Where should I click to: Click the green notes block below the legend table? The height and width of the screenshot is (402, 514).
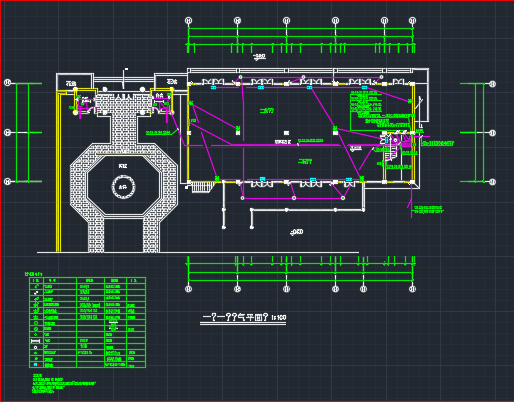[x=63, y=384]
